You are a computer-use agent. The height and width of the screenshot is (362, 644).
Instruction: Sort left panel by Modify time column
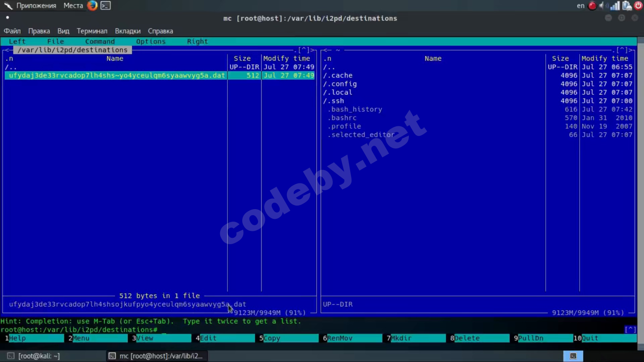pyautogui.click(x=287, y=59)
